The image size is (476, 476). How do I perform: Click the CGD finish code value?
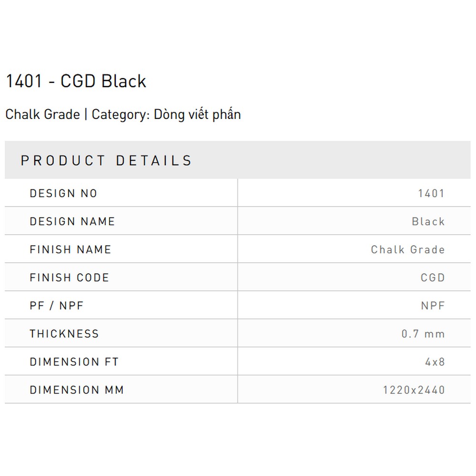click(x=433, y=278)
